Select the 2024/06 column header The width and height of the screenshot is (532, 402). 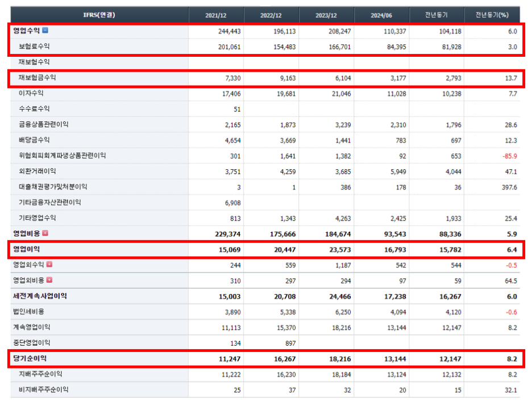pos(381,15)
